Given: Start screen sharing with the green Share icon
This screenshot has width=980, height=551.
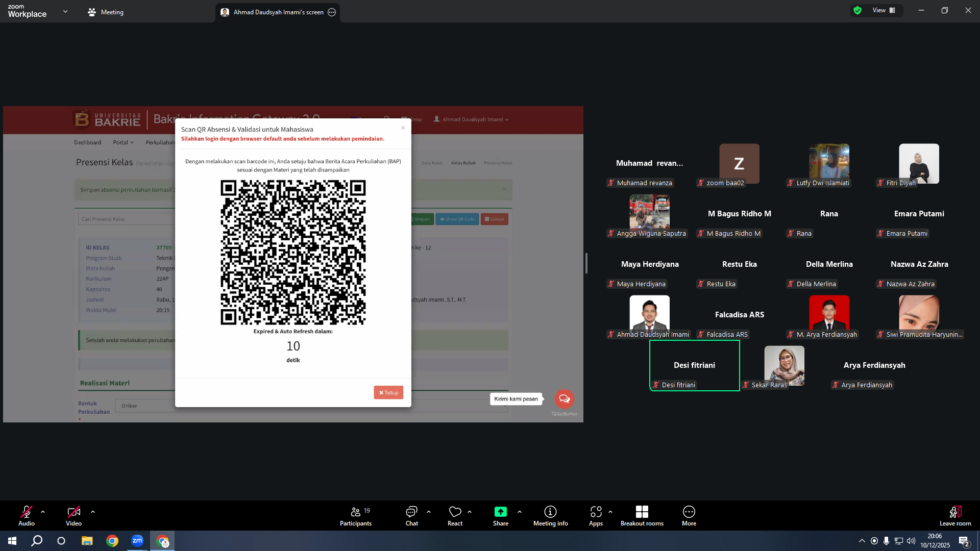Looking at the screenshot, I should pyautogui.click(x=501, y=512).
